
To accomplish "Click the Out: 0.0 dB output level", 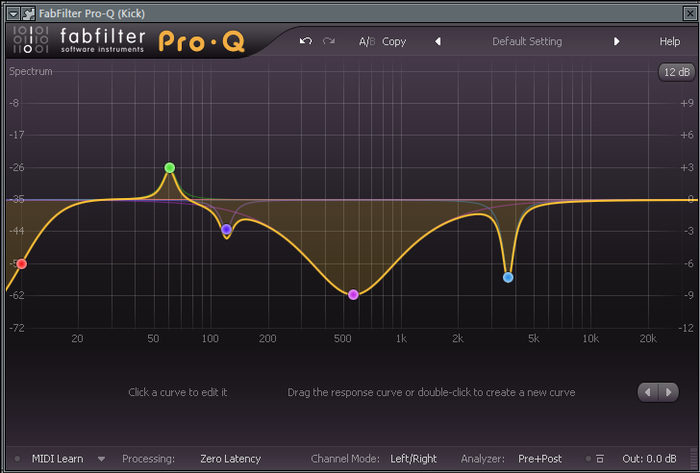I will (649, 459).
